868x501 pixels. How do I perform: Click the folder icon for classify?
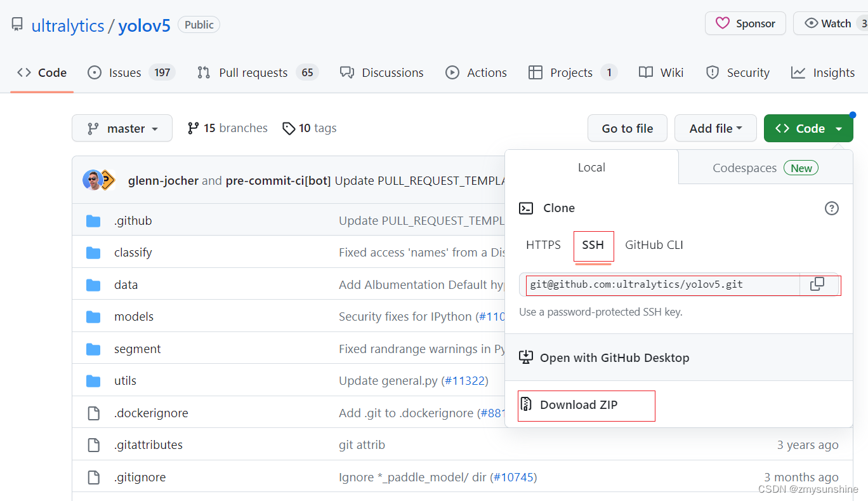(93, 253)
